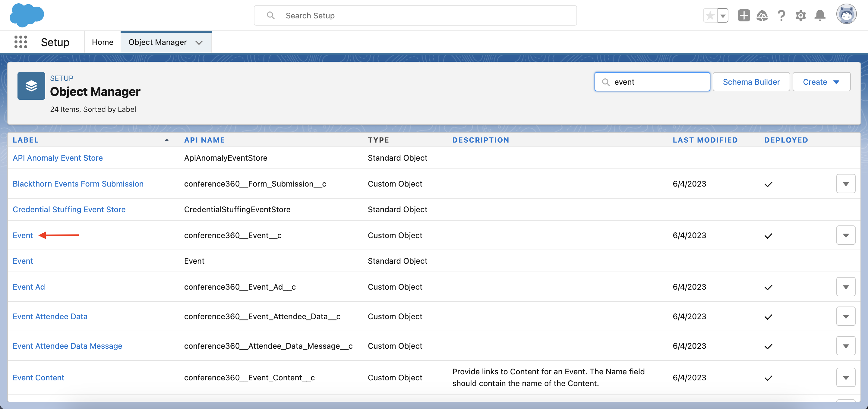The height and width of the screenshot is (409, 868).
Task: Click the Salesforce cloud logo
Action: (27, 15)
